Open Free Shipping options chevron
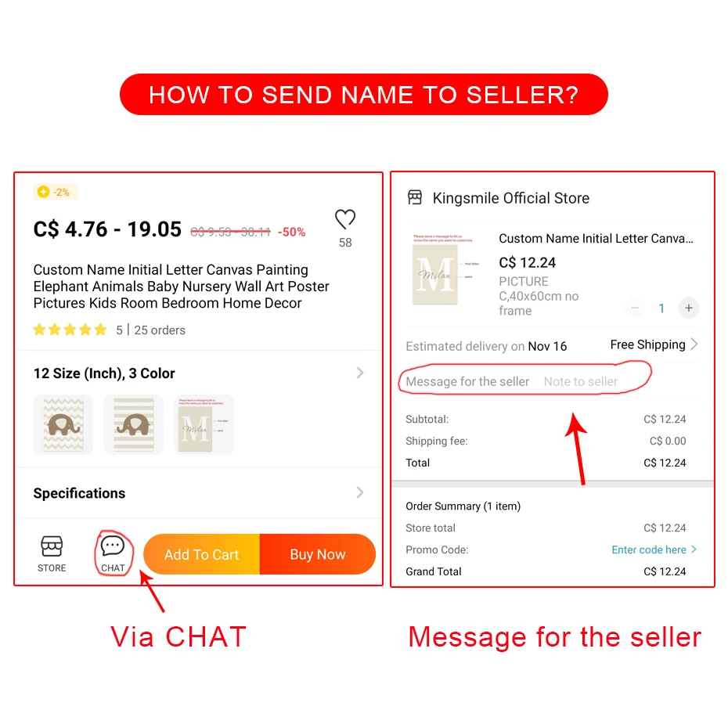The image size is (728, 728). (694, 344)
